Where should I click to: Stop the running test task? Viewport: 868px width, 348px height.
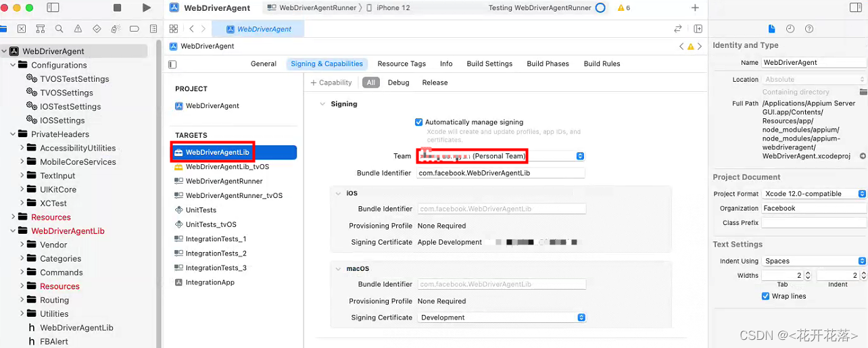(117, 7)
